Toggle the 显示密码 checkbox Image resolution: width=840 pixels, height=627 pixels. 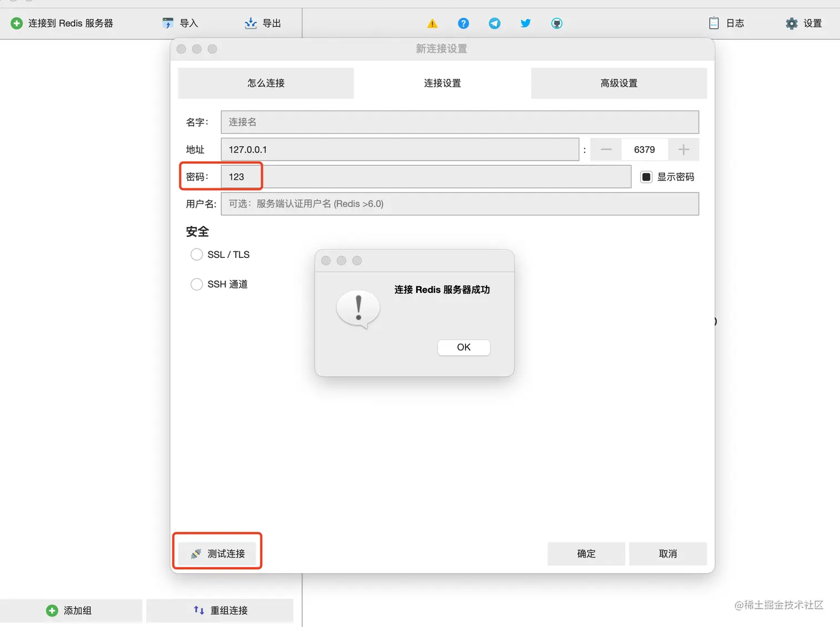[646, 177]
